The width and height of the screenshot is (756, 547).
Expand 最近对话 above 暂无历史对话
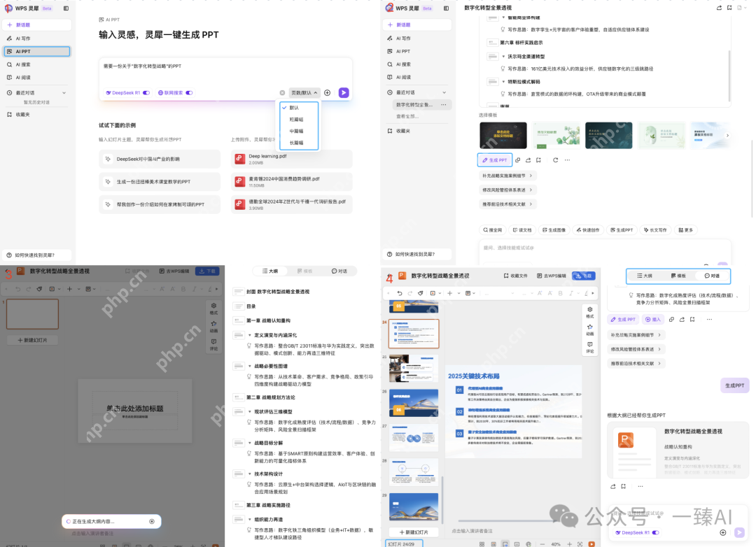coord(64,92)
